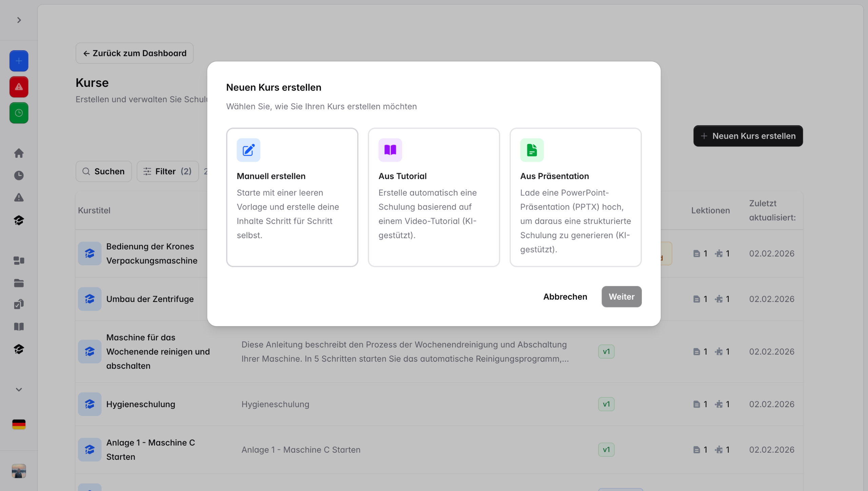868x491 pixels.
Task: Click the Weiter button
Action: (x=621, y=297)
